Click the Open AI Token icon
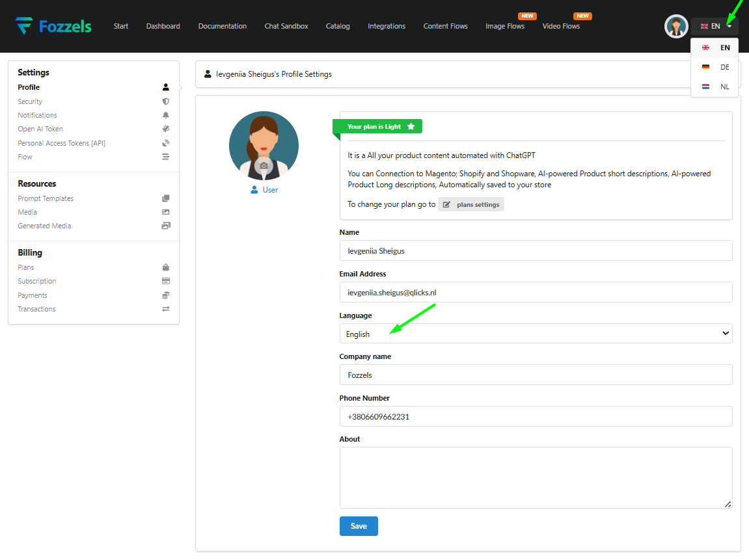Image resolution: width=749 pixels, height=560 pixels. point(166,128)
